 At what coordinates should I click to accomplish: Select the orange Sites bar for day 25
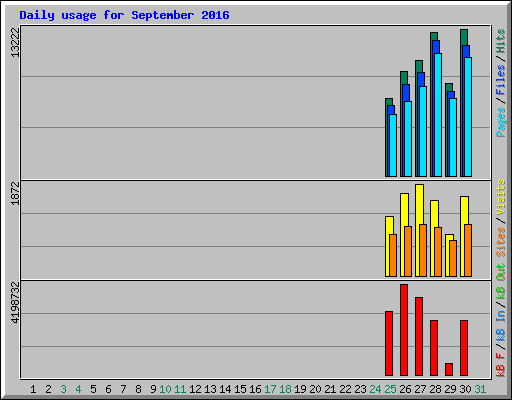(x=393, y=255)
